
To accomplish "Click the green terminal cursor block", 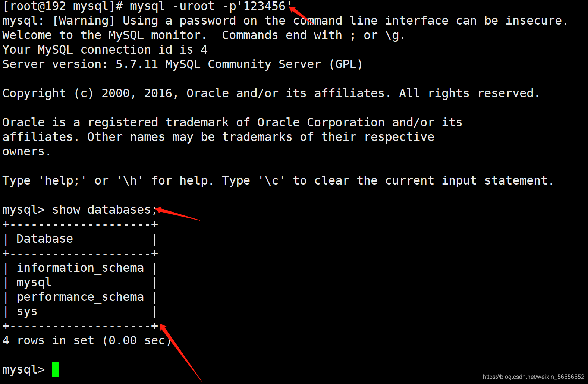I will tap(55, 369).
